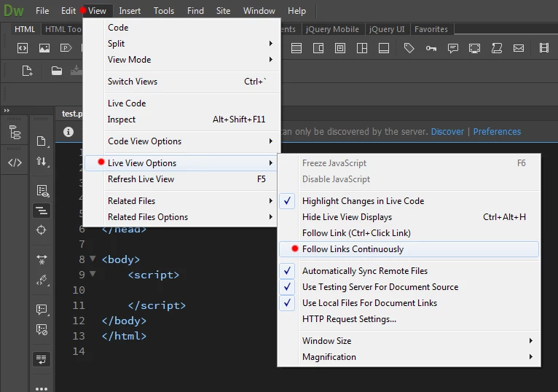The height and width of the screenshot is (392, 558).
Task: Select Refresh Live View menu item
Action: pyautogui.click(x=182, y=179)
